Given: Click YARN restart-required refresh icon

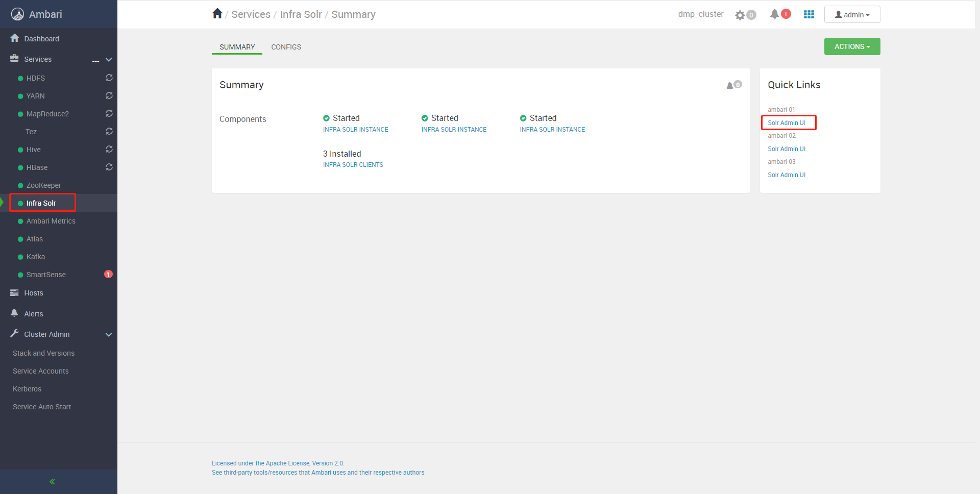Looking at the screenshot, I should click(109, 95).
